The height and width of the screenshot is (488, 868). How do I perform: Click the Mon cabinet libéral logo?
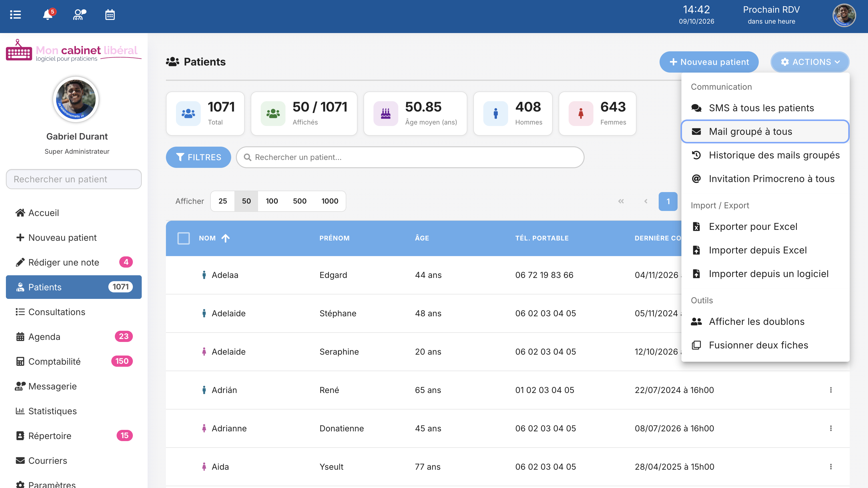(x=74, y=51)
